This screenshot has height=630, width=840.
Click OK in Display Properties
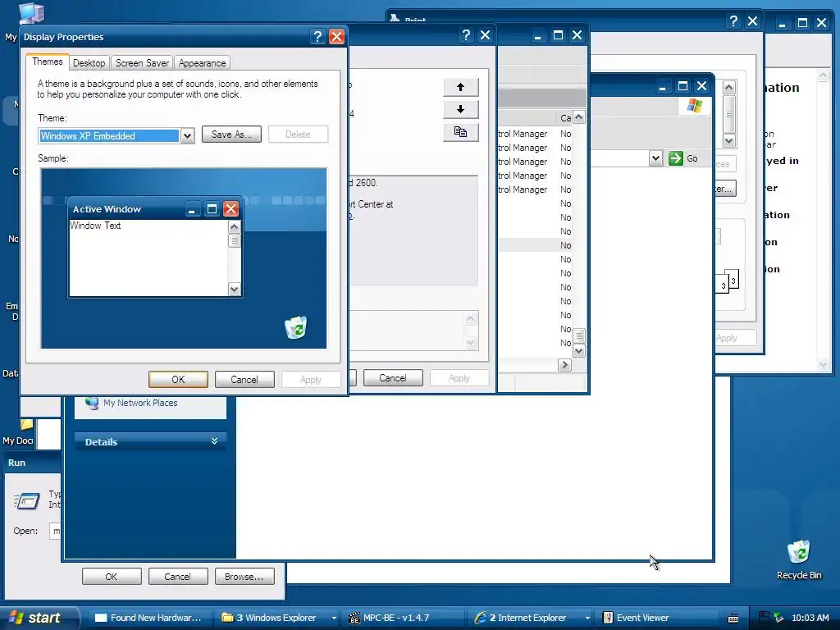(178, 379)
